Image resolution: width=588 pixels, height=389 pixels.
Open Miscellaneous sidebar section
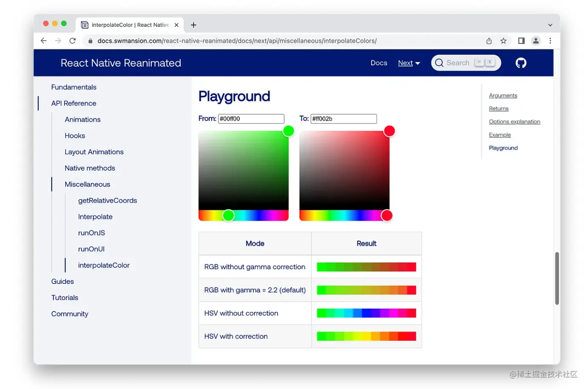point(87,184)
